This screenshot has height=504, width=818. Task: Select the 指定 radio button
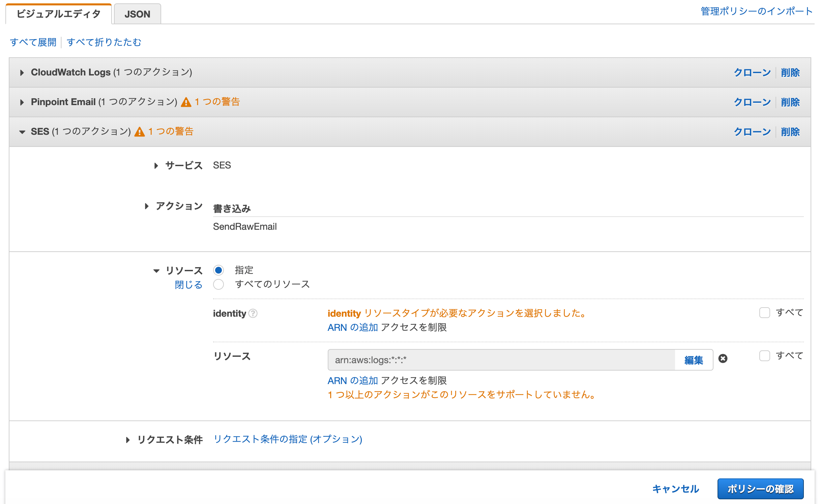(x=218, y=270)
